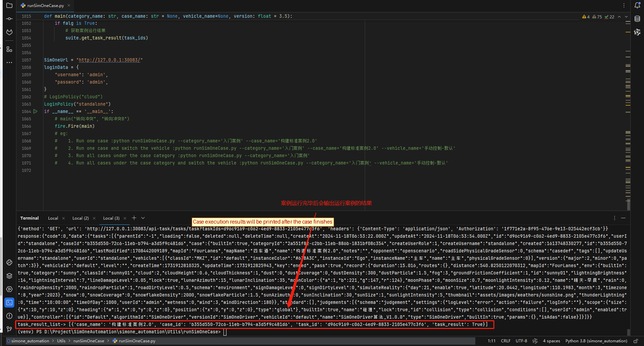Click the AI status icon in status bar

pos(536,341)
